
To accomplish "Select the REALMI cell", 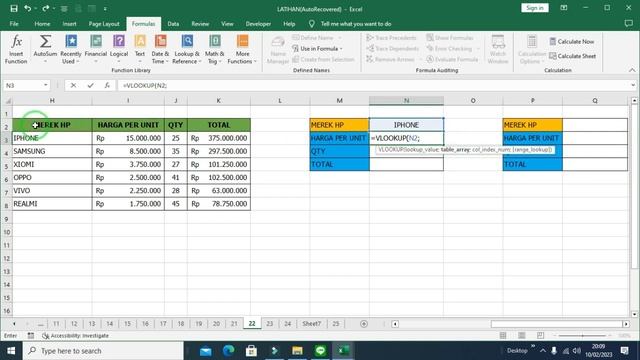I will click(x=52, y=204).
